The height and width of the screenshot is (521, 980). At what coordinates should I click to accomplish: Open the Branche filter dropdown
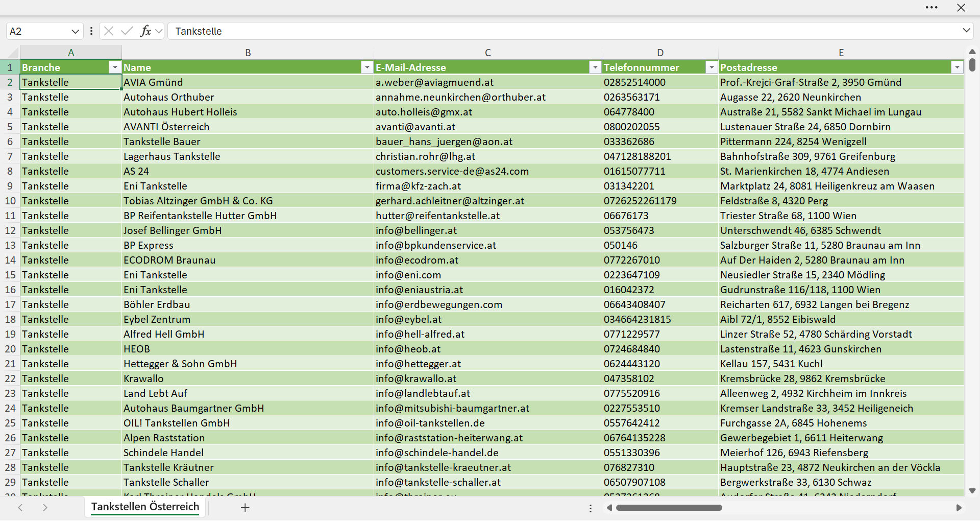point(115,67)
